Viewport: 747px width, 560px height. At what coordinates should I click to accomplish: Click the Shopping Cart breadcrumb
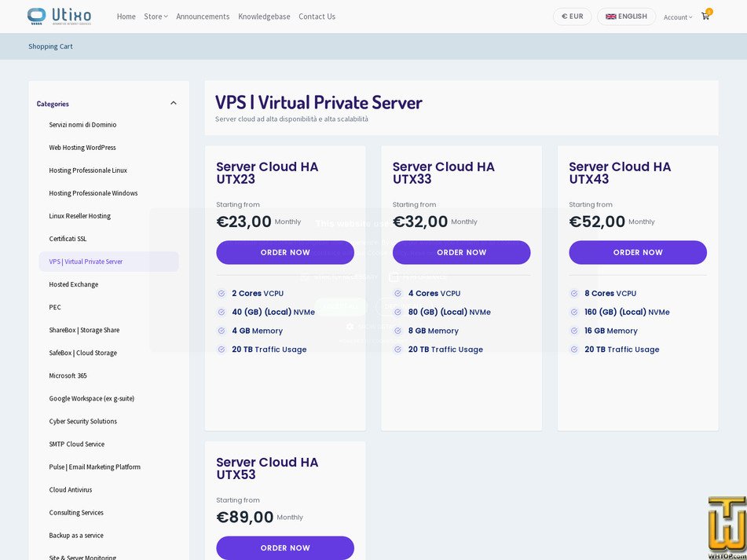point(50,46)
